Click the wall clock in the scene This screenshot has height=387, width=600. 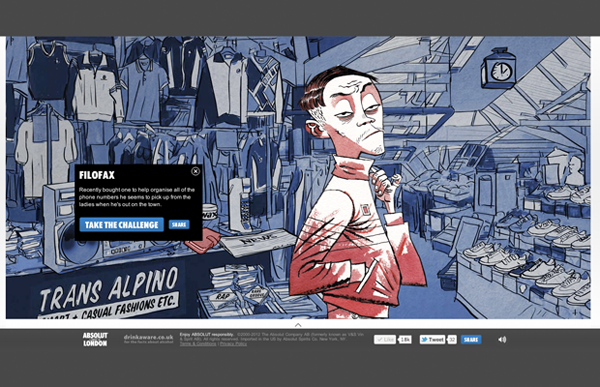(499, 69)
